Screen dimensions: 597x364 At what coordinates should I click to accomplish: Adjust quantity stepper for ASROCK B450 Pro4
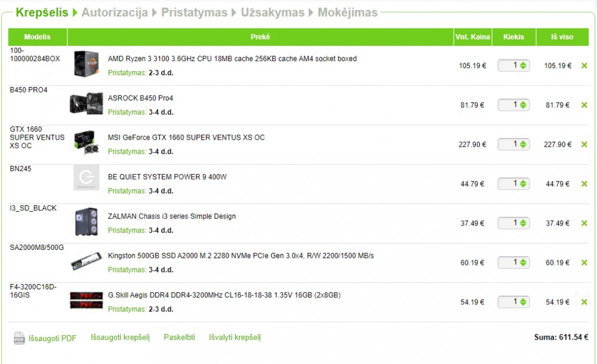(523, 104)
